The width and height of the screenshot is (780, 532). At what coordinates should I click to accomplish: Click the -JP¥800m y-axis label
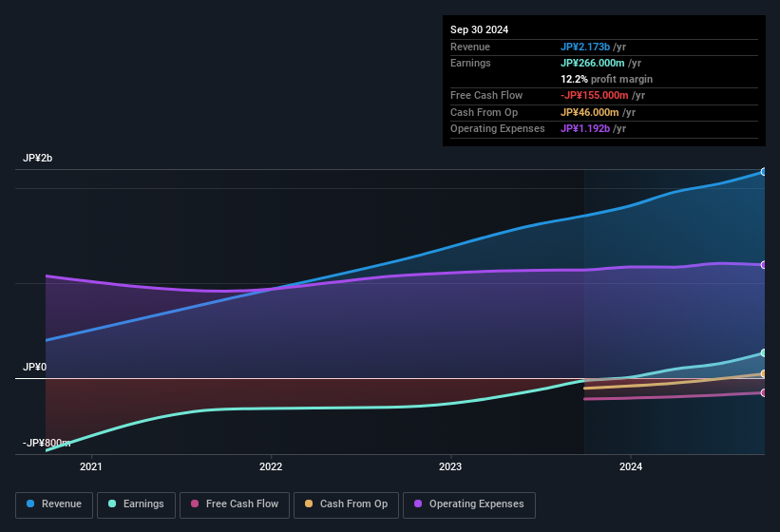click(47, 443)
